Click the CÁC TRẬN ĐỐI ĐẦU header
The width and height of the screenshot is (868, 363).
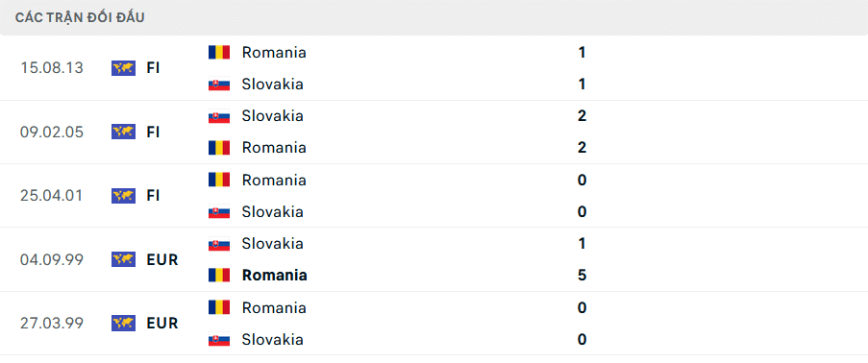(x=80, y=17)
